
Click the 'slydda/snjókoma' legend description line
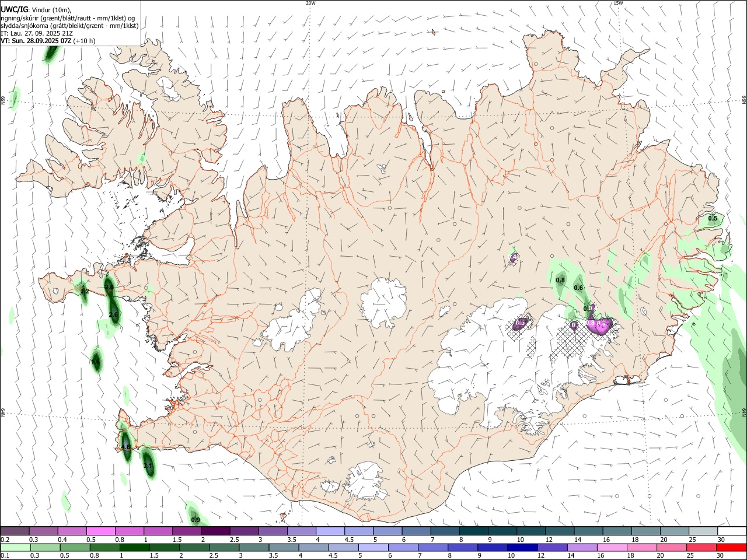[69, 26]
